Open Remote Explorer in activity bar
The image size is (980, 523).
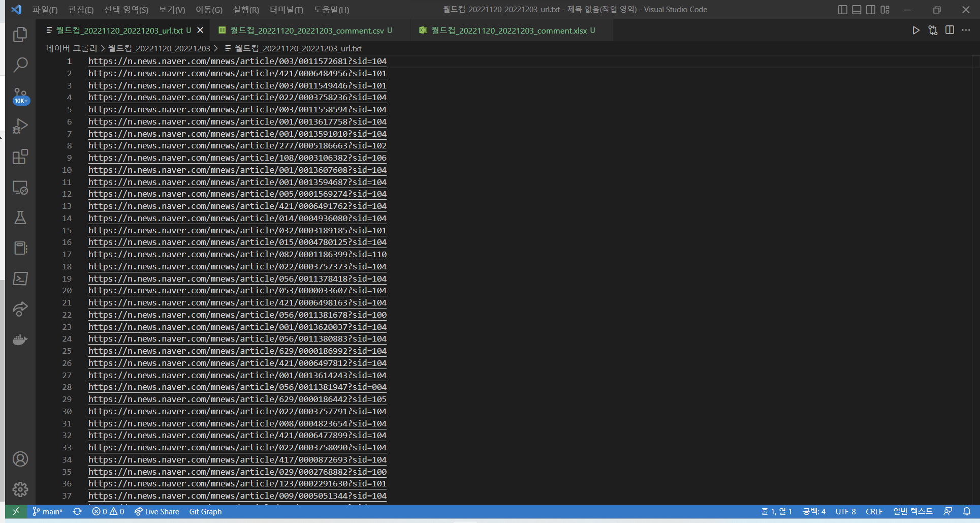click(20, 187)
